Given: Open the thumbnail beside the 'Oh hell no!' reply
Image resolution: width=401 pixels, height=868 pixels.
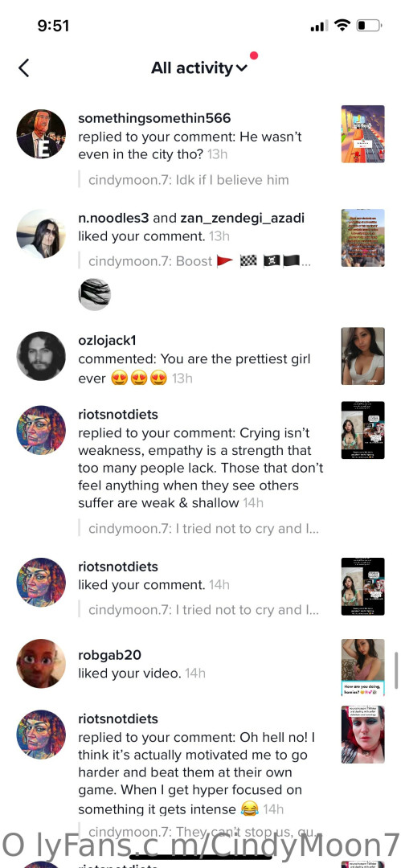Looking at the screenshot, I should [362, 735].
